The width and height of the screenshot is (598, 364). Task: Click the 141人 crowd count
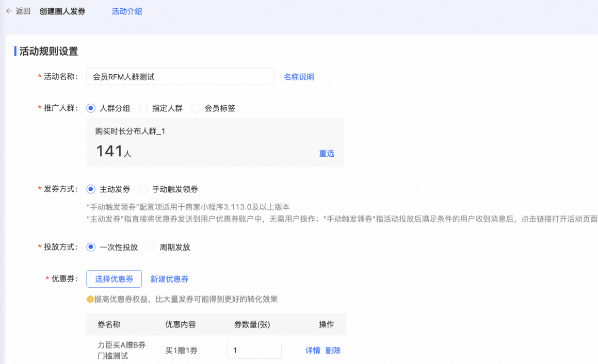(114, 151)
